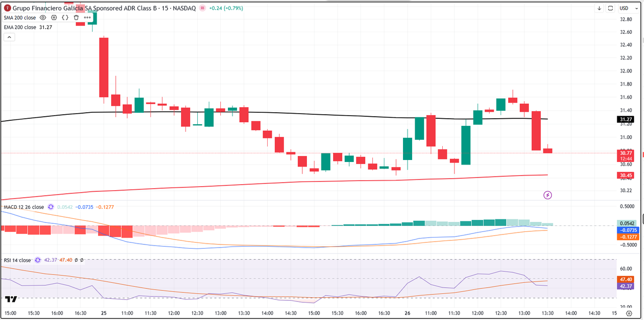The image size is (644, 320).
Task: Click the 32.80 price scale label
Action: tap(626, 19)
